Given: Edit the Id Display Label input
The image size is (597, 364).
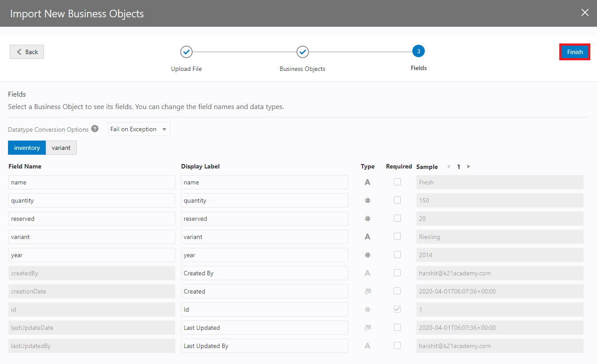Looking at the screenshot, I should pyautogui.click(x=265, y=309).
